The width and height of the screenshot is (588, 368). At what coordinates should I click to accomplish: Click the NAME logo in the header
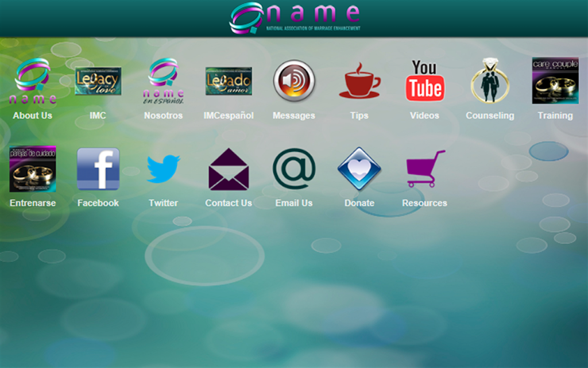(295, 18)
